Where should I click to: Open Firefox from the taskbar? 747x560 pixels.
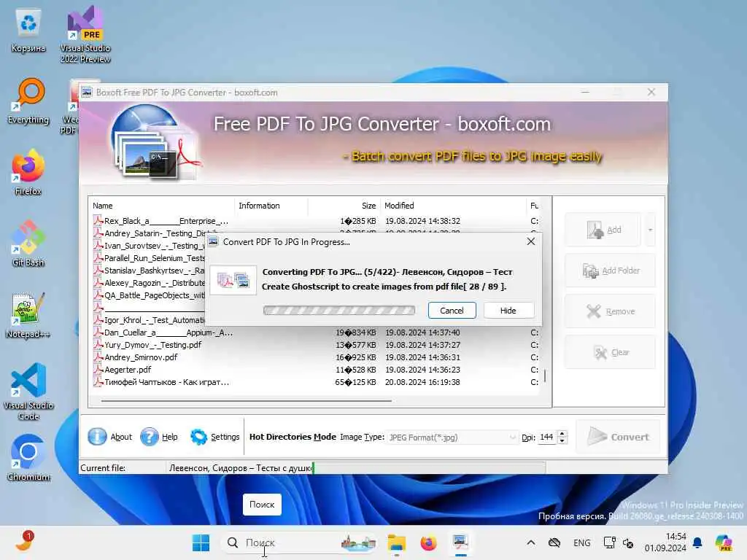click(x=428, y=542)
